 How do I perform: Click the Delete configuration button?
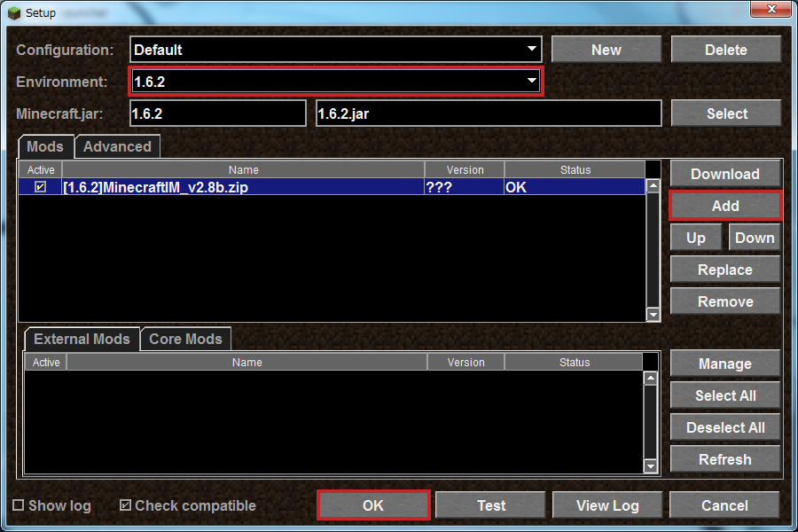pyautogui.click(x=725, y=50)
